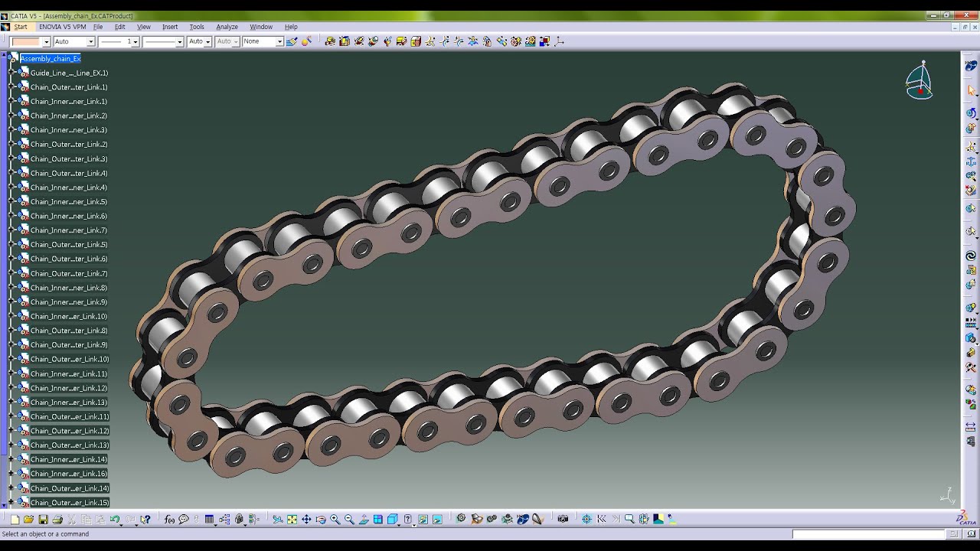Open the File menu
The height and width of the screenshot is (551, 980).
(x=98, y=27)
